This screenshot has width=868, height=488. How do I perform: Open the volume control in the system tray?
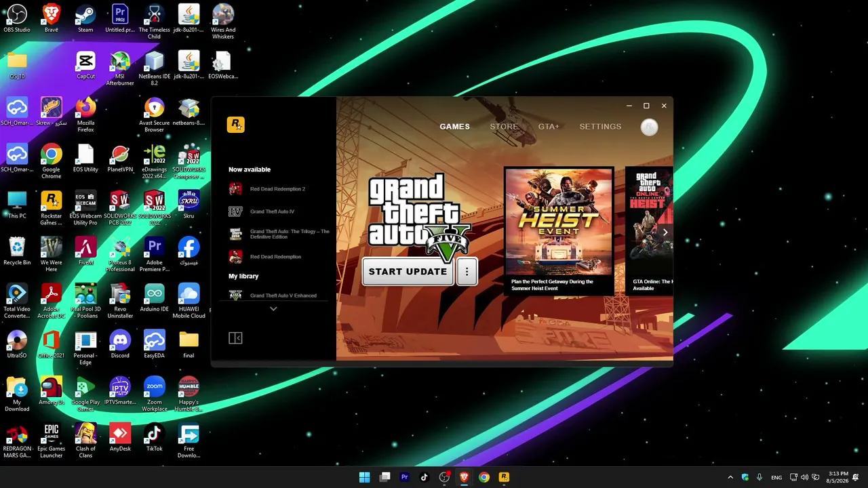coord(804,477)
